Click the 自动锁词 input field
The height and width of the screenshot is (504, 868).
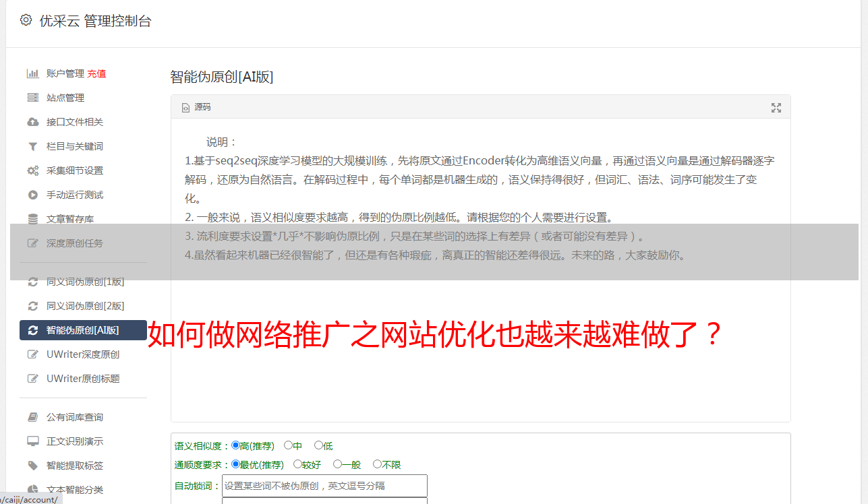(324, 486)
